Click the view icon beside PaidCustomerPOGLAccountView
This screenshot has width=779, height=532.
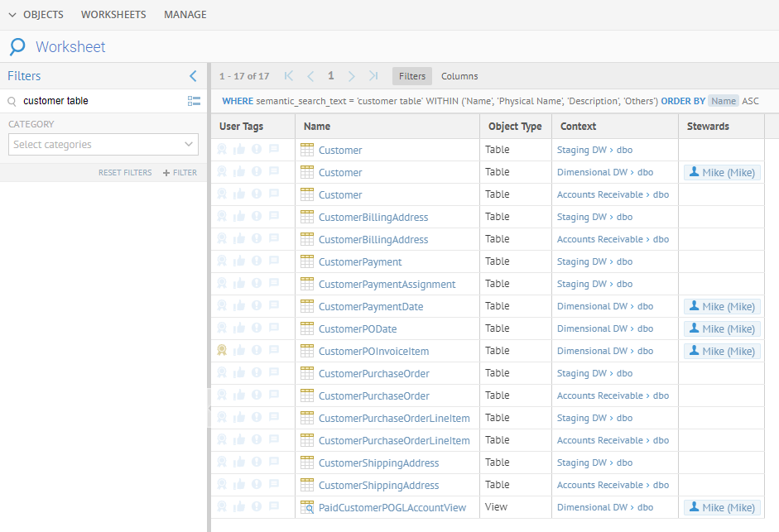pyautogui.click(x=307, y=507)
